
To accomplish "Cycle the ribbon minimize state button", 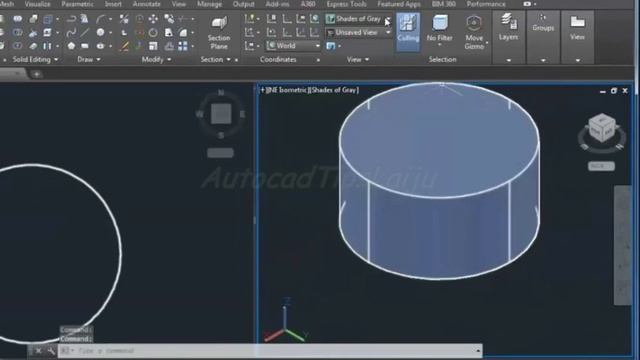I will [529, 4].
